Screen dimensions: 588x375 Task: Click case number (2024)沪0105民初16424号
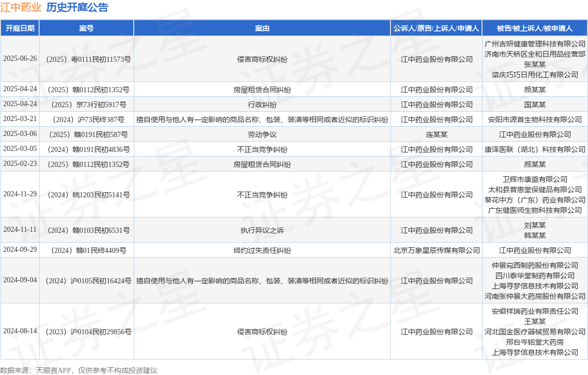tap(86, 281)
